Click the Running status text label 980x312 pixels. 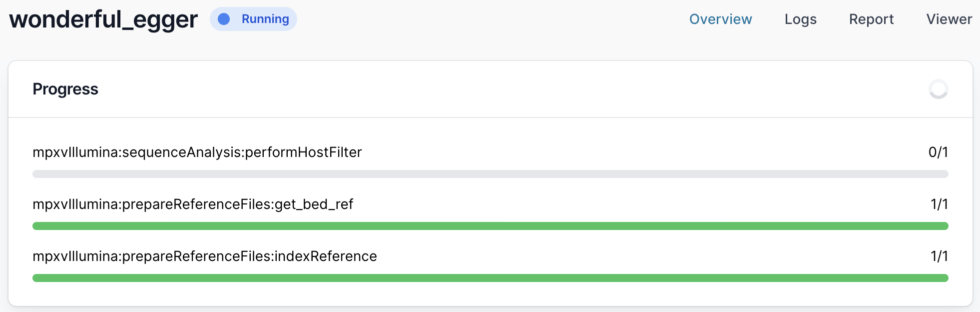point(265,19)
